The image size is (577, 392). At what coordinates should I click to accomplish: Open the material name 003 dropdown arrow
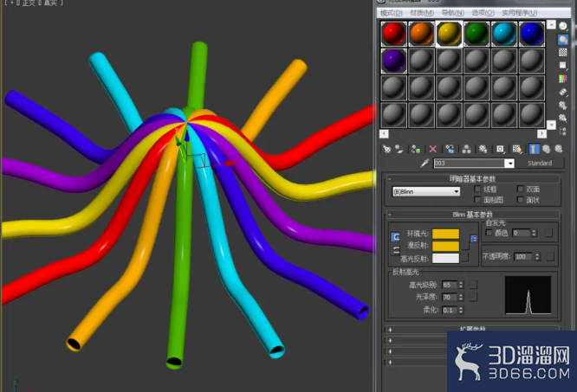(509, 164)
